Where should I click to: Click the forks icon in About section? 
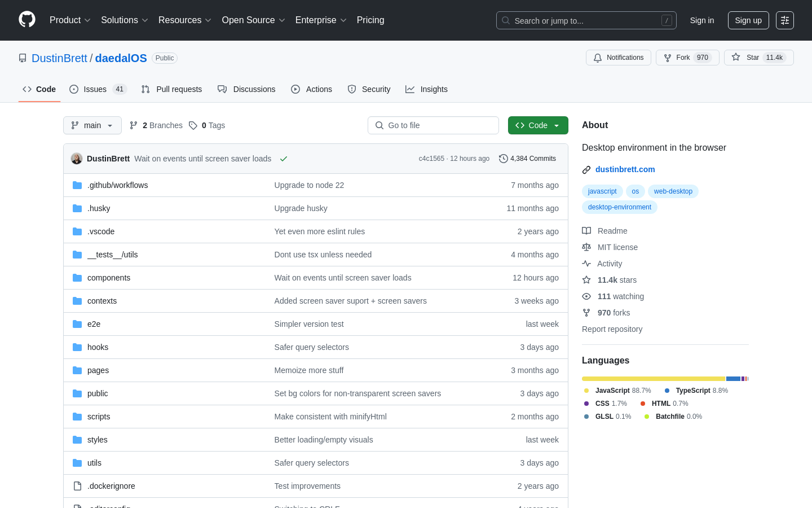click(586, 313)
